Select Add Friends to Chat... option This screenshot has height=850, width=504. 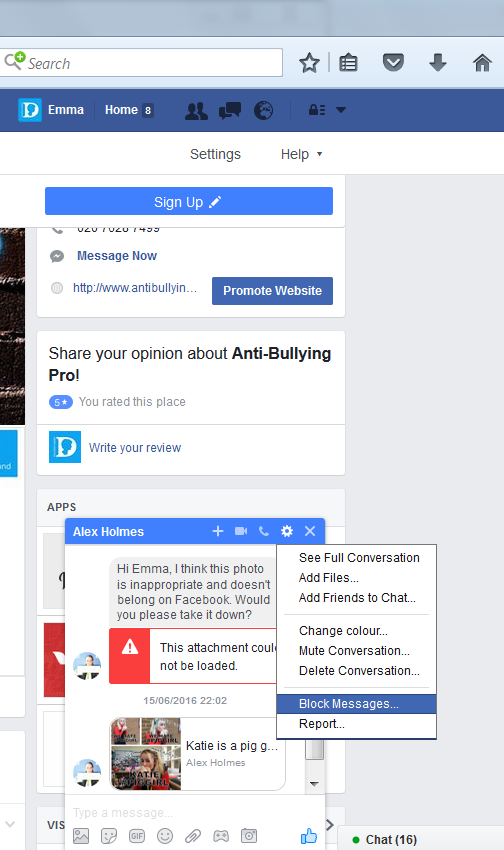357,598
